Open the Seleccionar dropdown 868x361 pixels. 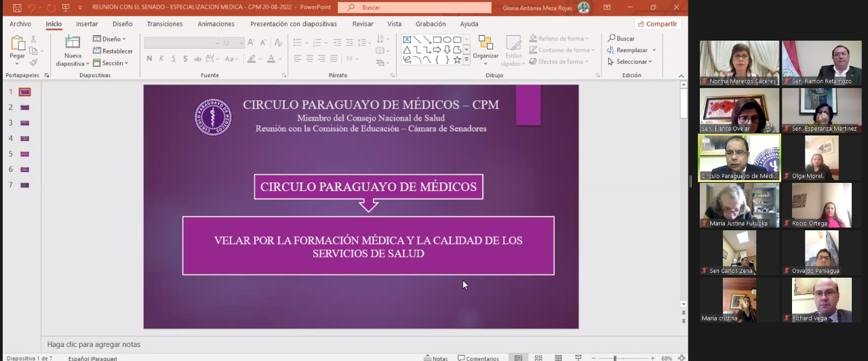point(630,62)
